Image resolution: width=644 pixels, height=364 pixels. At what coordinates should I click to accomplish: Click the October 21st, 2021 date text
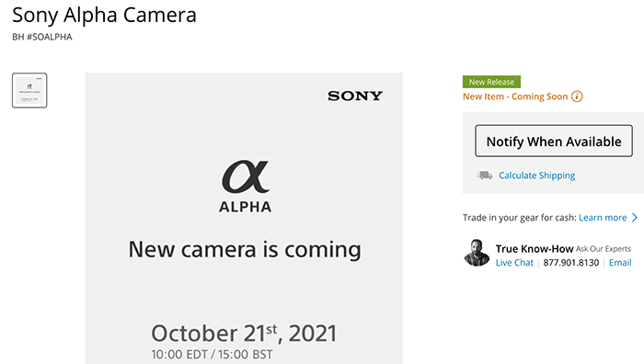click(244, 333)
